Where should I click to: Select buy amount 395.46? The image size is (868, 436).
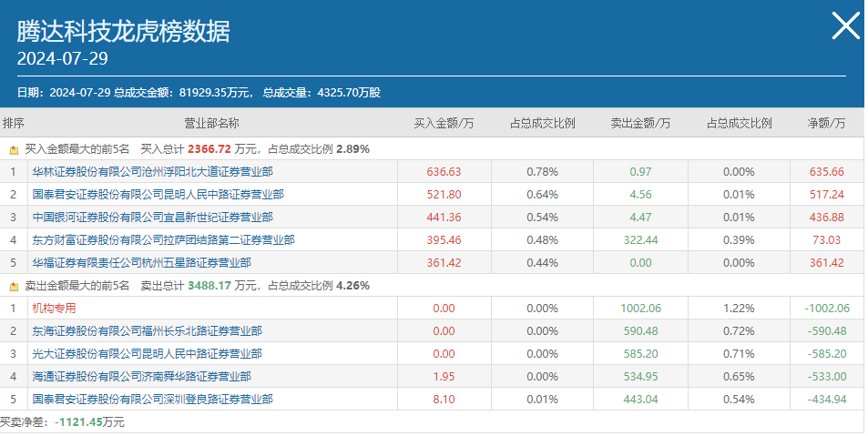(x=444, y=240)
